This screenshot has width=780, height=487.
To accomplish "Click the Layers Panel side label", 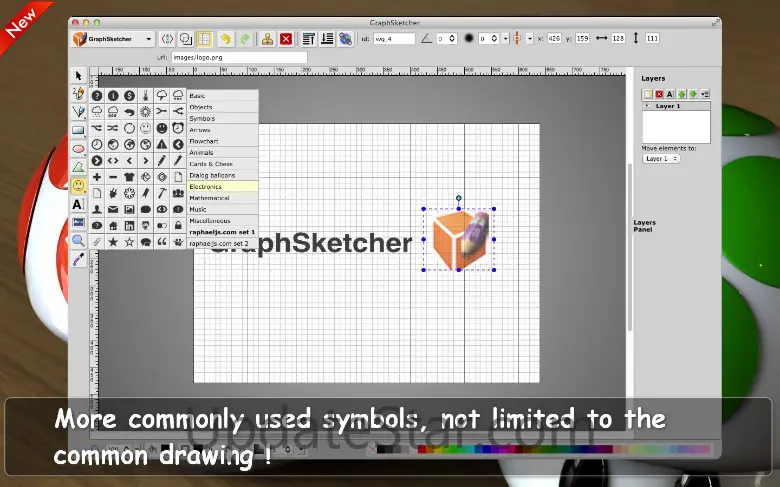I will [645, 226].
